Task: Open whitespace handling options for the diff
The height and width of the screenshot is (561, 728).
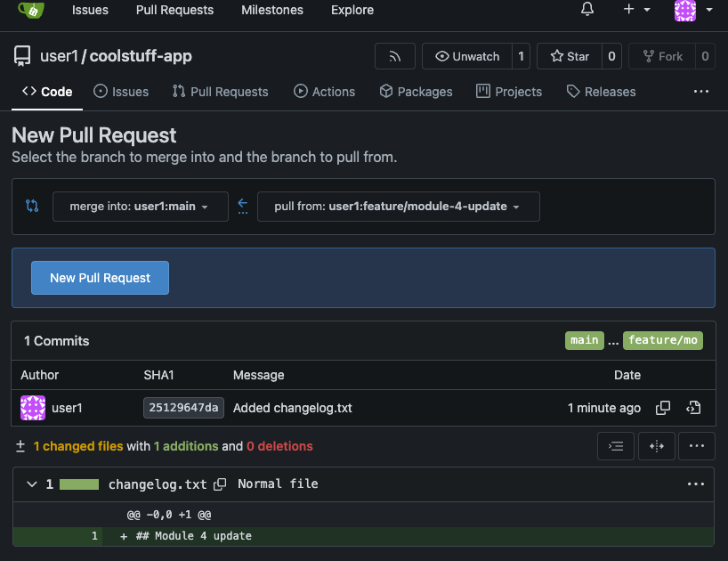Action: [615, 445]
